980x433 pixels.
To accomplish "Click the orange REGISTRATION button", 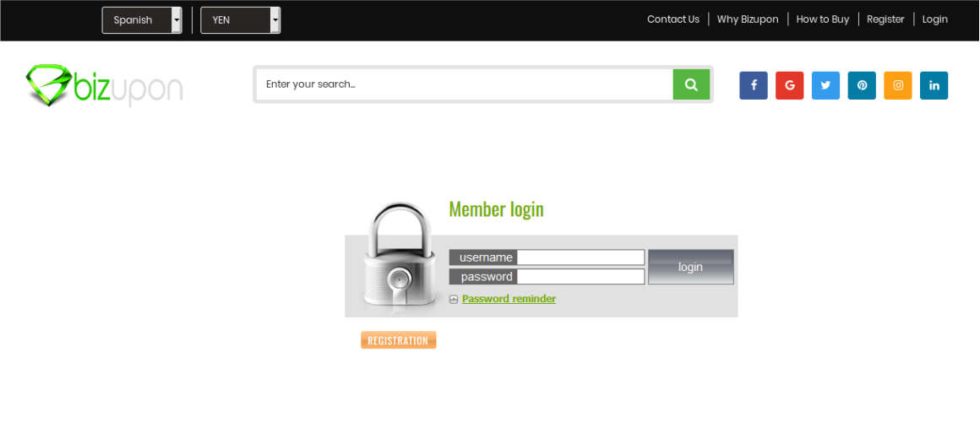I will [399, 340].
